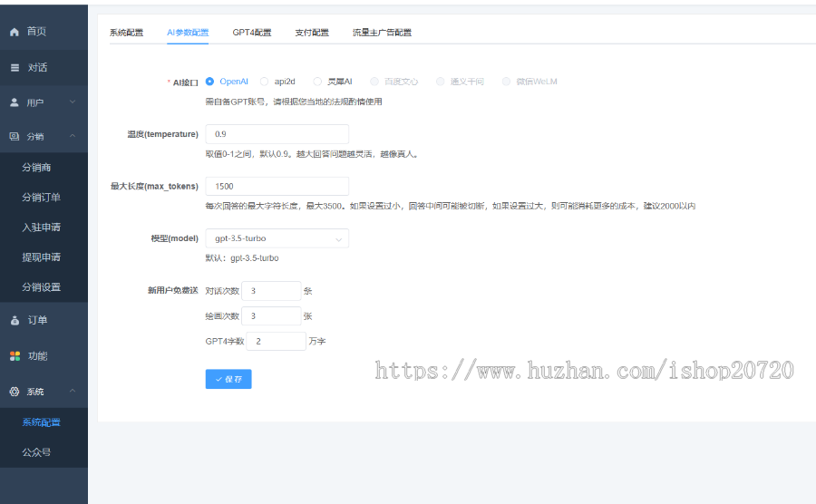The height and width of the screenshot is (504, 816).
Task: Click the 对话次数 input field
Action: [x=271, y=291]
